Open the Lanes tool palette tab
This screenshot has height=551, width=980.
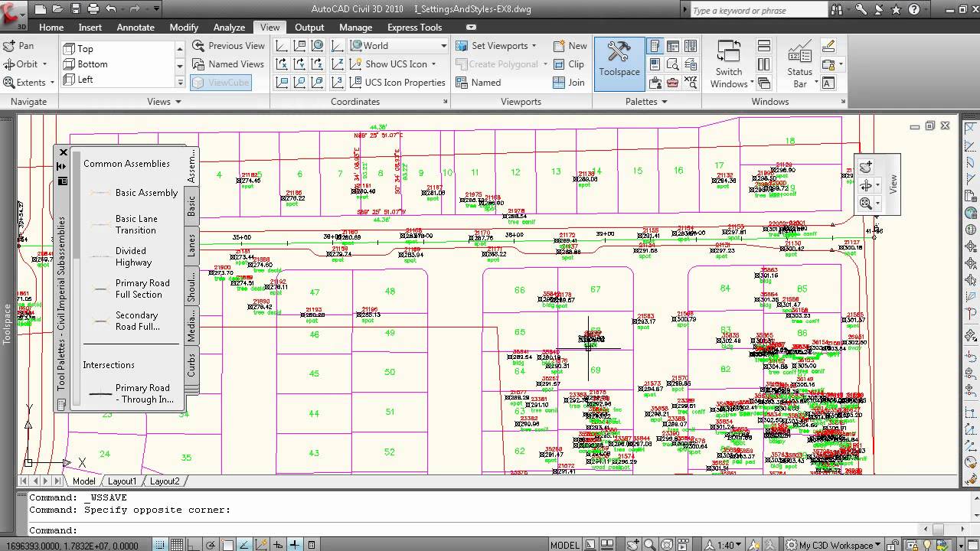point(191,245)
